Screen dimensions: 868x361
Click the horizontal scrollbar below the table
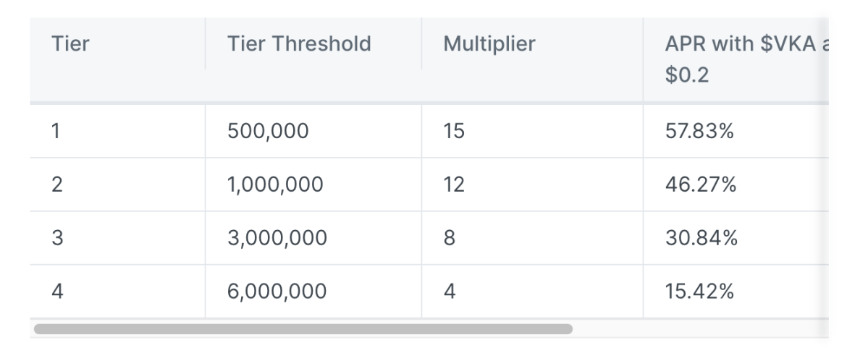(303, 329)
